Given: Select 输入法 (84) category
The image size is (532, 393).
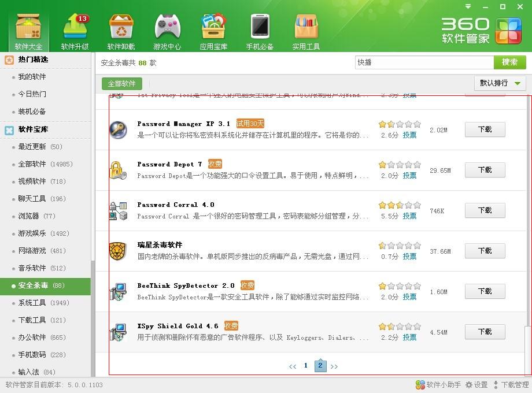Looking at the screenshot, I should [x=36, y=372].
